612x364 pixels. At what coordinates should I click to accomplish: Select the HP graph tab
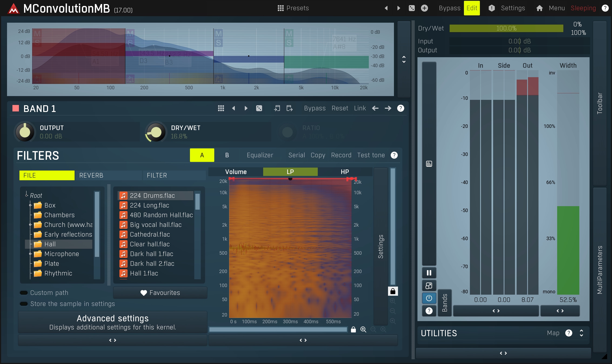pos(345,172)
